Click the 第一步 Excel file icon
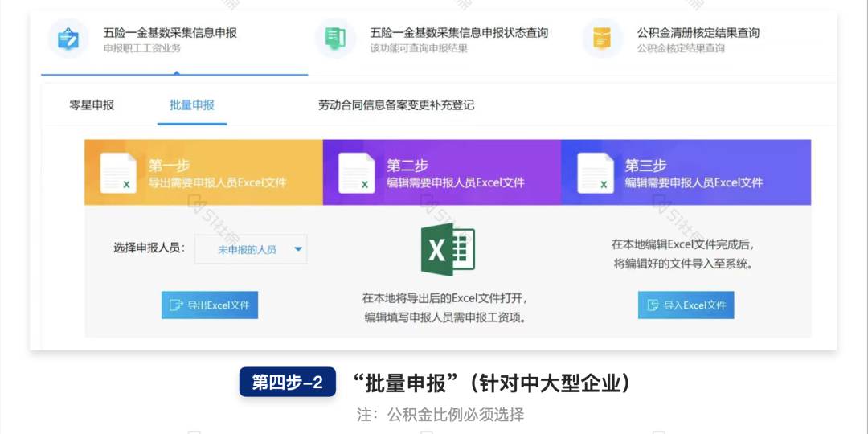This screenshot has width=868, height=434. coord(118,173)
